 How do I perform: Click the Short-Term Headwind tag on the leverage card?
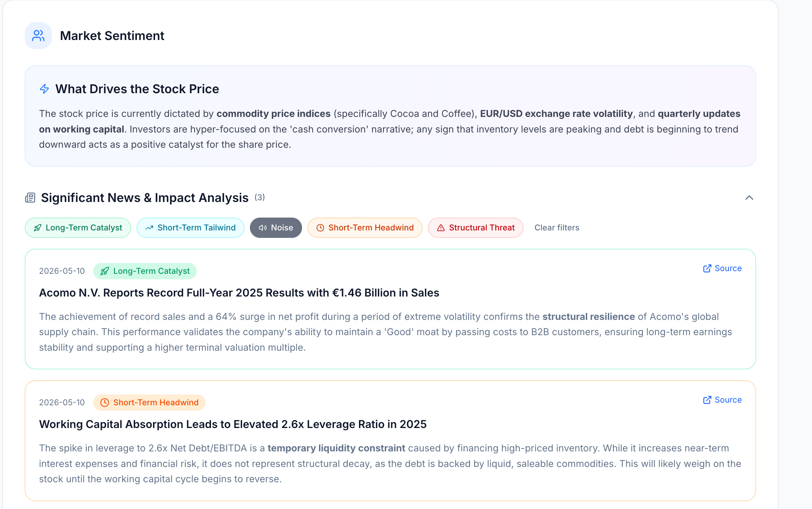pos(149,403)
